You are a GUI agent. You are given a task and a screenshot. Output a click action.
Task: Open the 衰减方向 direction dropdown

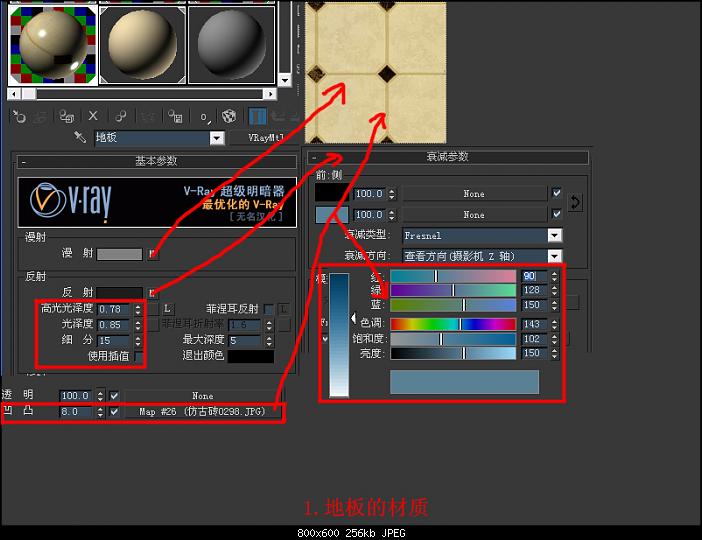coord(555,256)
